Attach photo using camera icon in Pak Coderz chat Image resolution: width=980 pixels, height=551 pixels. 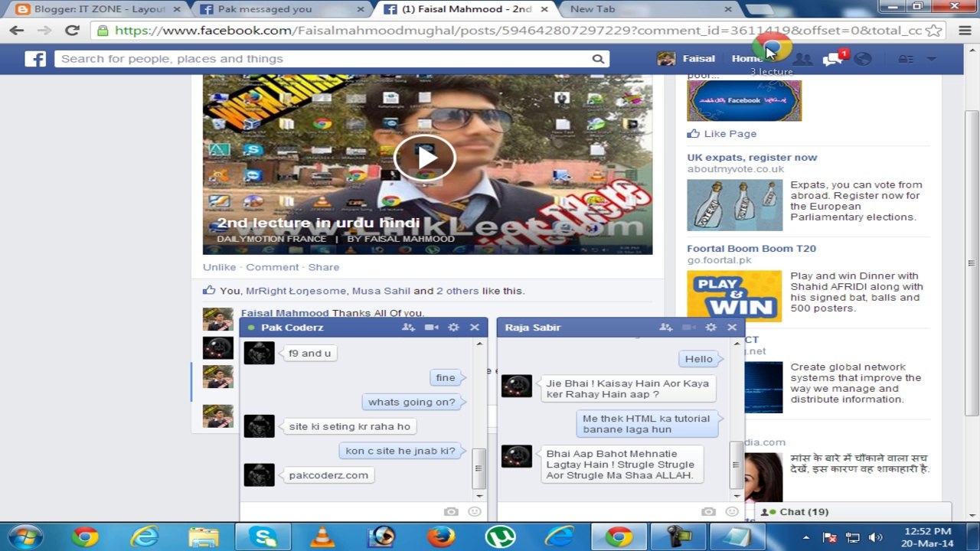click(x=452, y=511)
